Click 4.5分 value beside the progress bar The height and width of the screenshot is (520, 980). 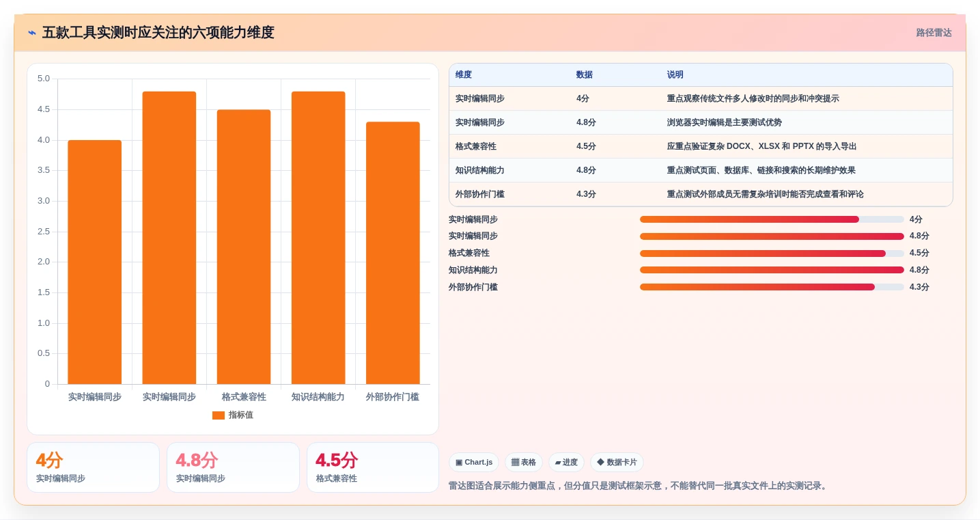point(919,254)
